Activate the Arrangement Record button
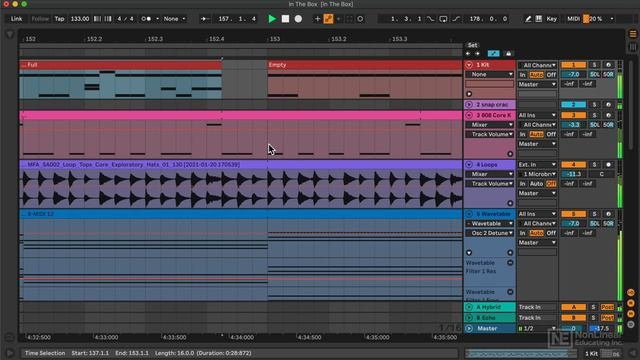640x360 pixels. click(x=298, y=19)
